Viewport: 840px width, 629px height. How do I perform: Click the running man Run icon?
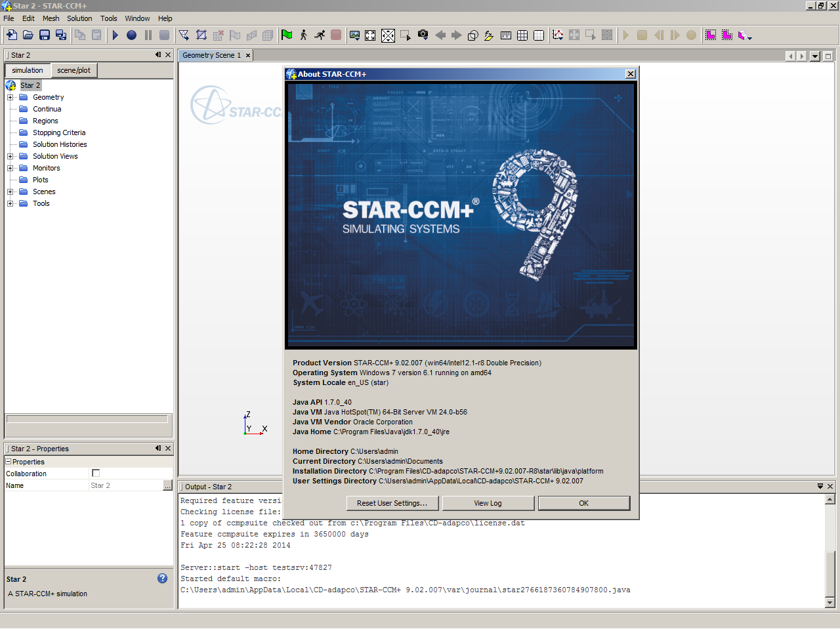pos(320,35)
